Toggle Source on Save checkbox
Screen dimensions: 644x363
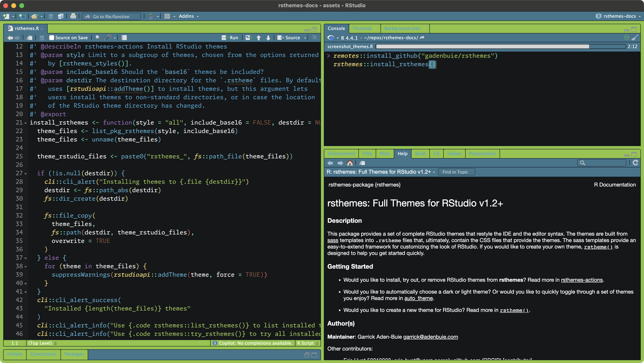[52, 37]
